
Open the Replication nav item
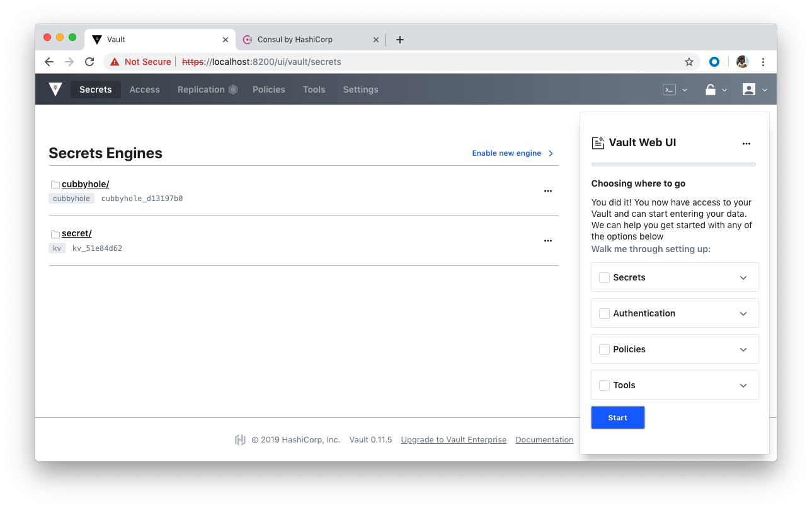[201, 89]
